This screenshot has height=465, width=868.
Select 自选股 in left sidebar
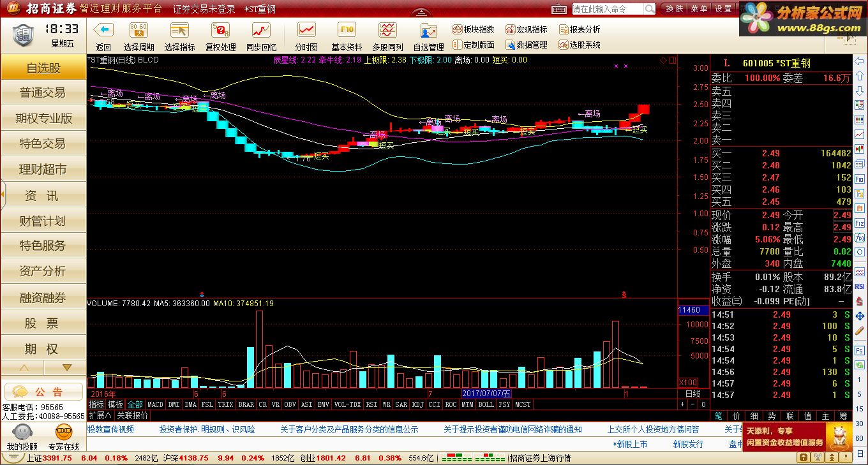pos(43,68)
